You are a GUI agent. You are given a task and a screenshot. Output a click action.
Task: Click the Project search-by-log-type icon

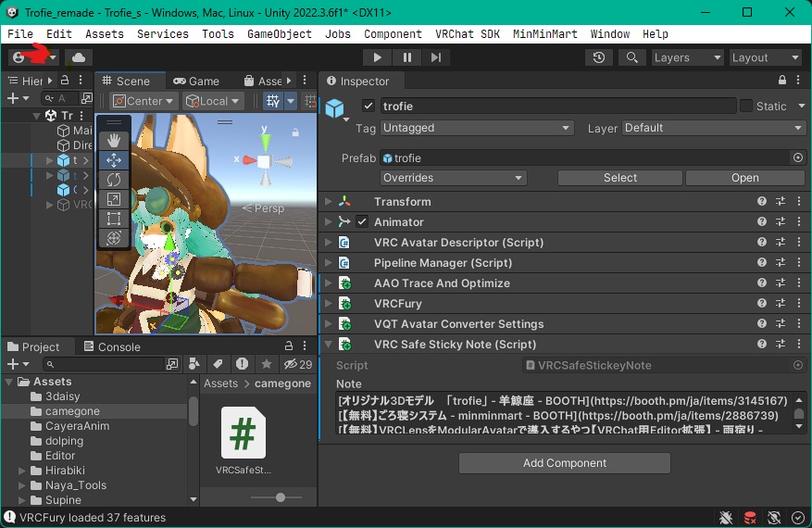[x=242, y=364]
